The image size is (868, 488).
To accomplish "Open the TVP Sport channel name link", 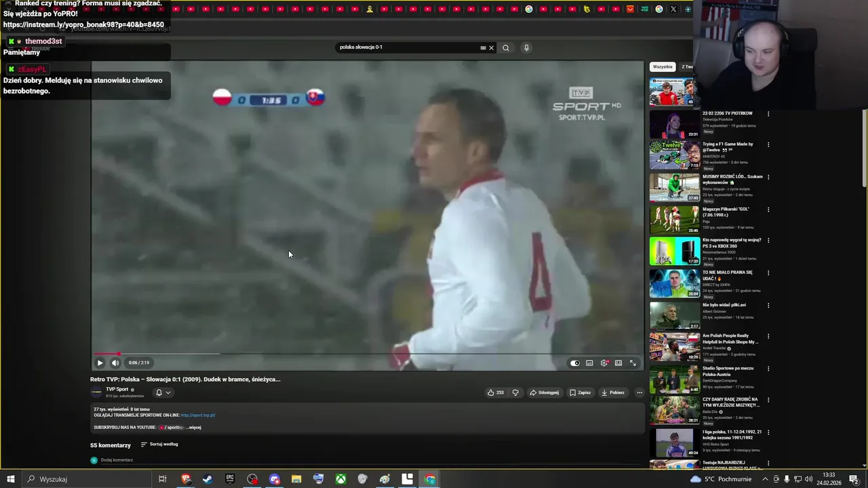I will coord(117,389).
